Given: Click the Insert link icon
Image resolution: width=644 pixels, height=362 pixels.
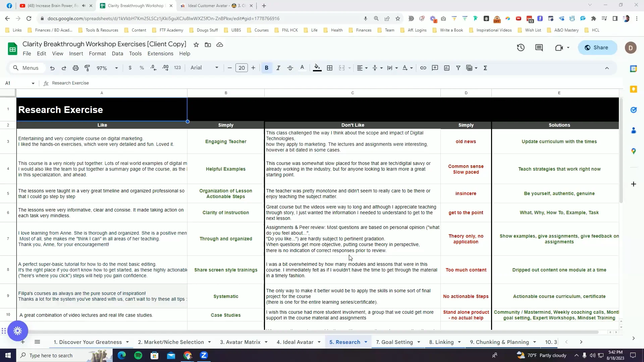Looking at the screenshot, I should point(423,68).
